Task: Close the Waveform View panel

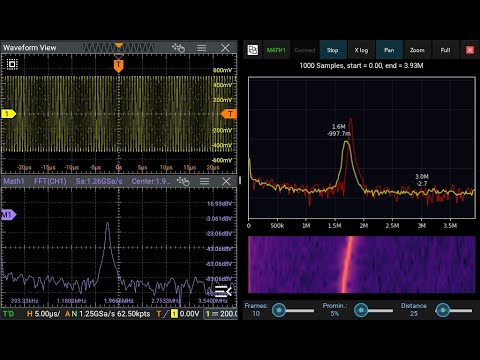Action: [225, 48]
